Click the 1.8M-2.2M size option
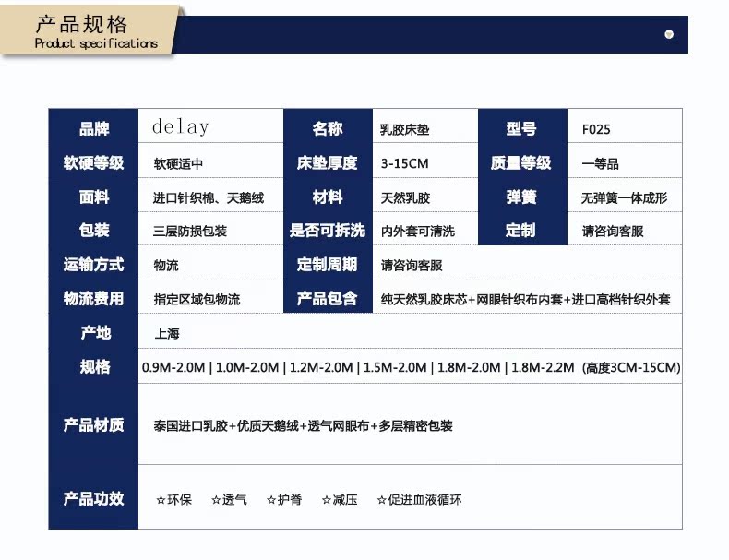 pos(543,367)
